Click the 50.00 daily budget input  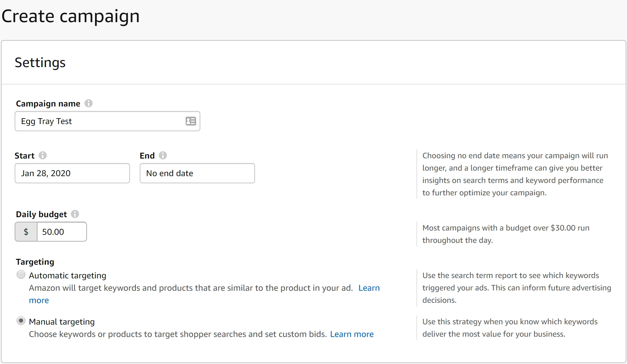coord(61,232)
